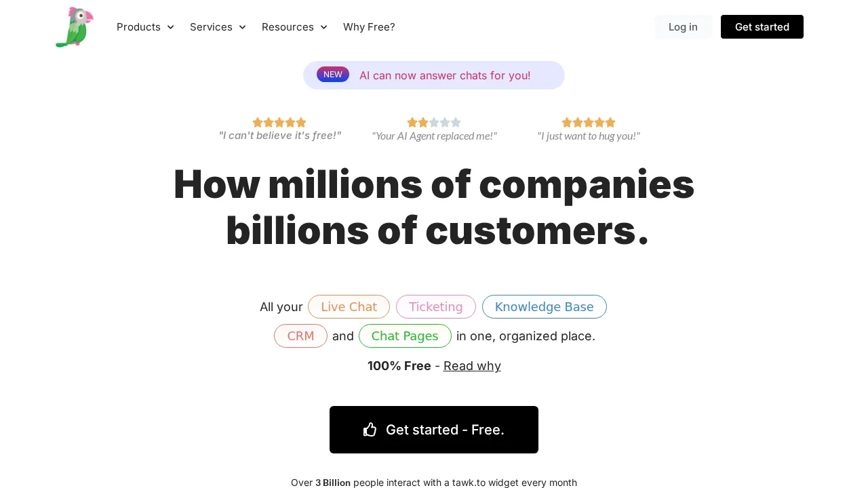This screenshot has width=868, height=488.
Task: Click the NEW badge in announcement banner
Action: [333, 75]
